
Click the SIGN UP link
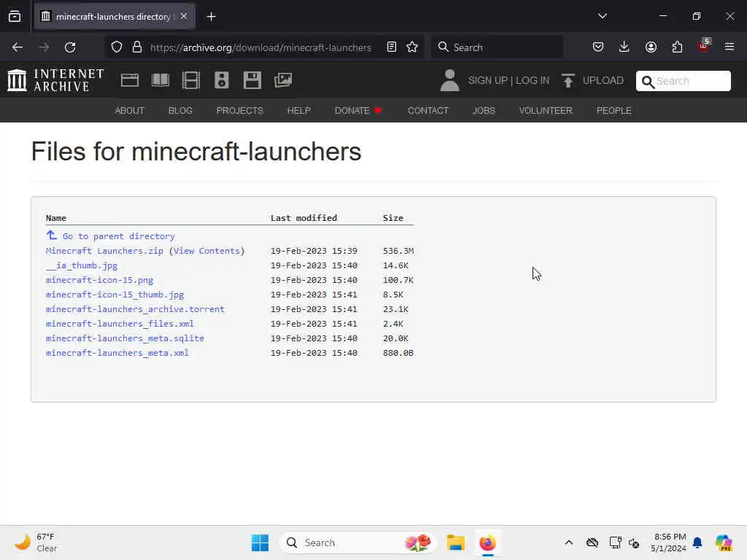click(488, 80)
